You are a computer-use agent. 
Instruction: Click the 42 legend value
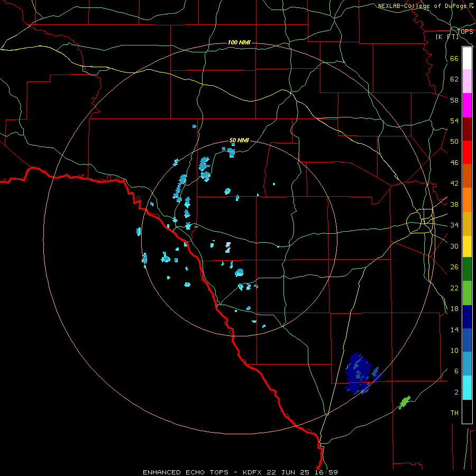[454, 184]
